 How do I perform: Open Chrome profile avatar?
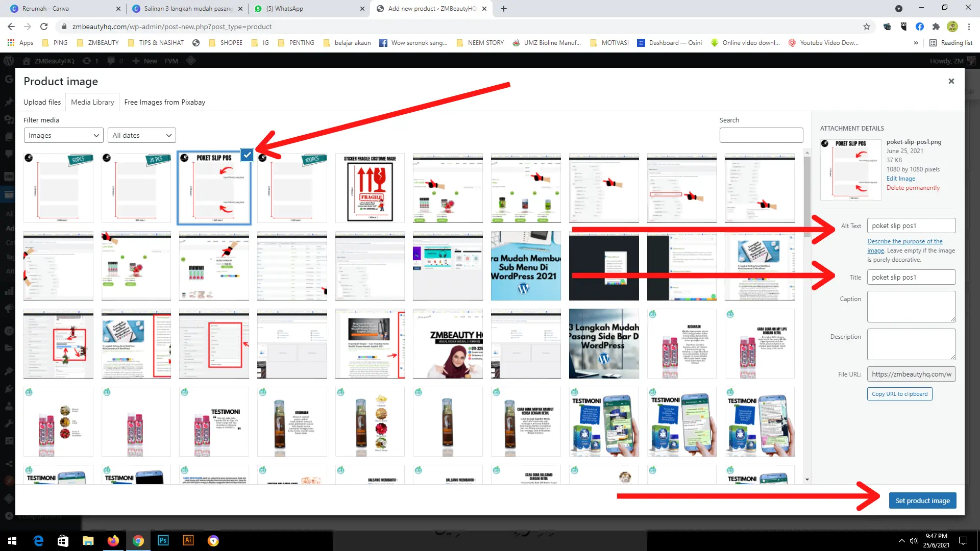952,27
